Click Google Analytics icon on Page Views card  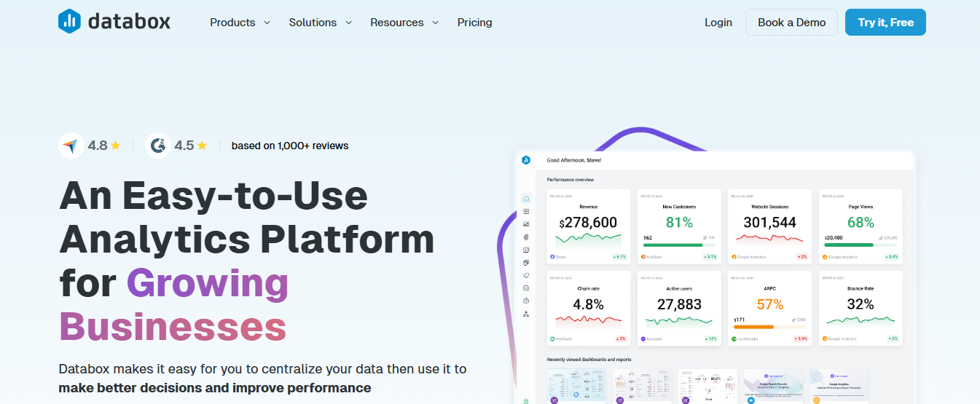[826, 257]
